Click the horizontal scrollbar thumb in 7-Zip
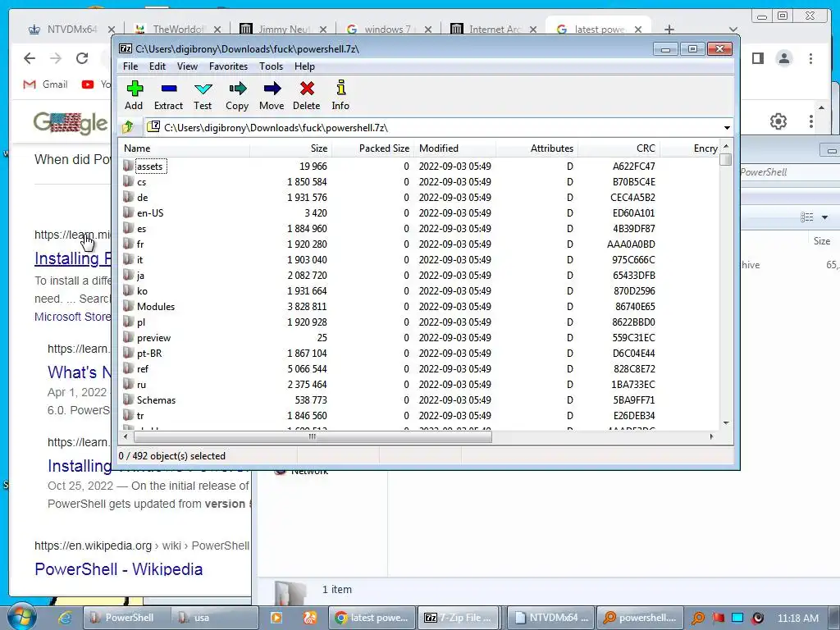The height and width of the screenshot is (630, 840). coord(313,436)
